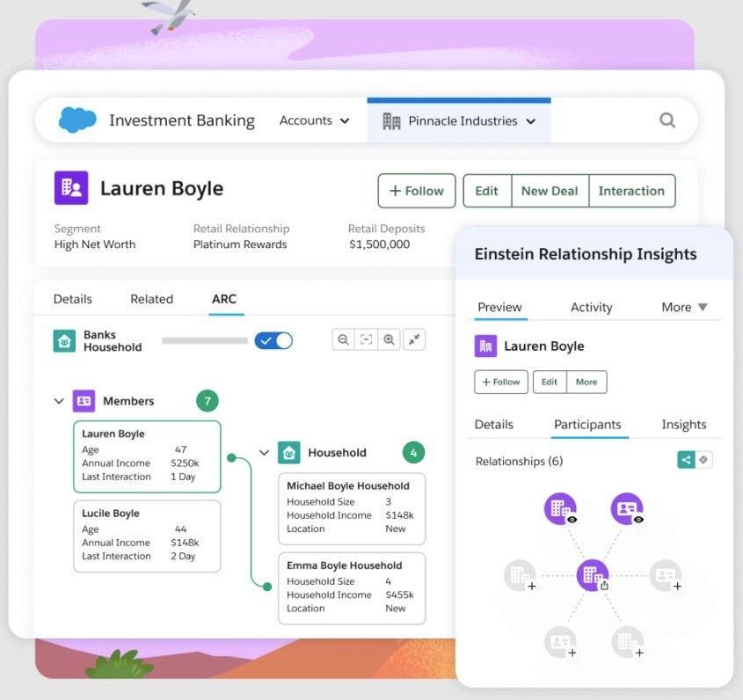The image size is (743, 700).
Task: Click the gray Banks Household progress bar
Action: [x=205, y=340]
